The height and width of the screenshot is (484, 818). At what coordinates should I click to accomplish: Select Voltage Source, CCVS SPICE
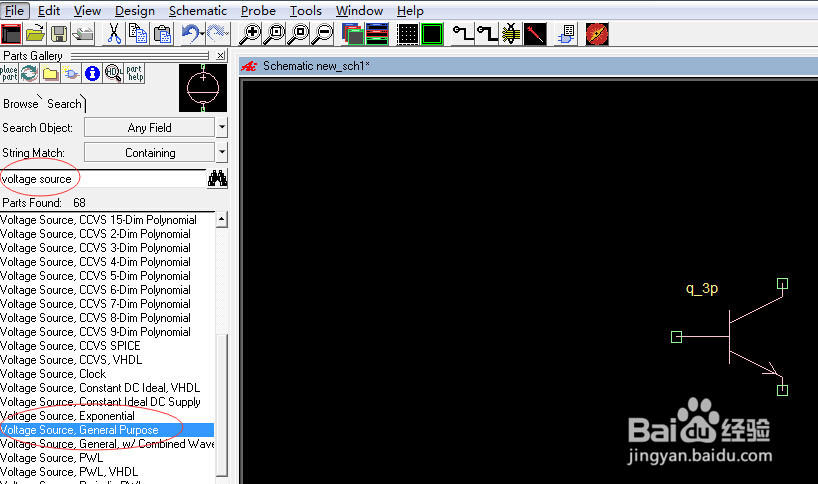point(70,346)
